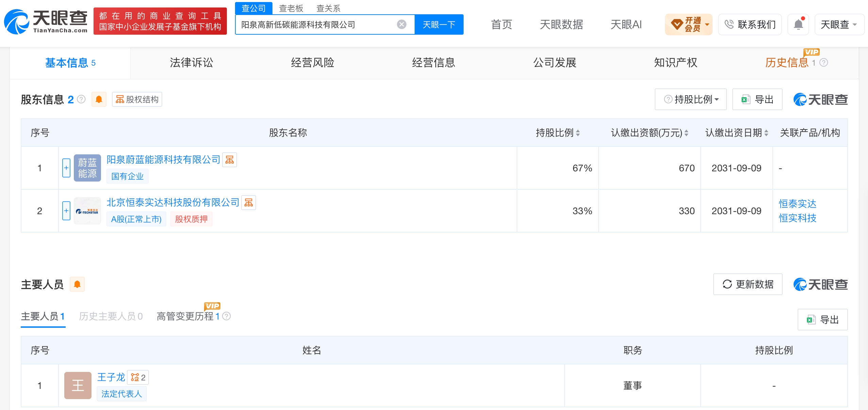Open the 历史信息 VIP tab
Viewport: 868px width, 410px height.
click(x=787, y=63)
